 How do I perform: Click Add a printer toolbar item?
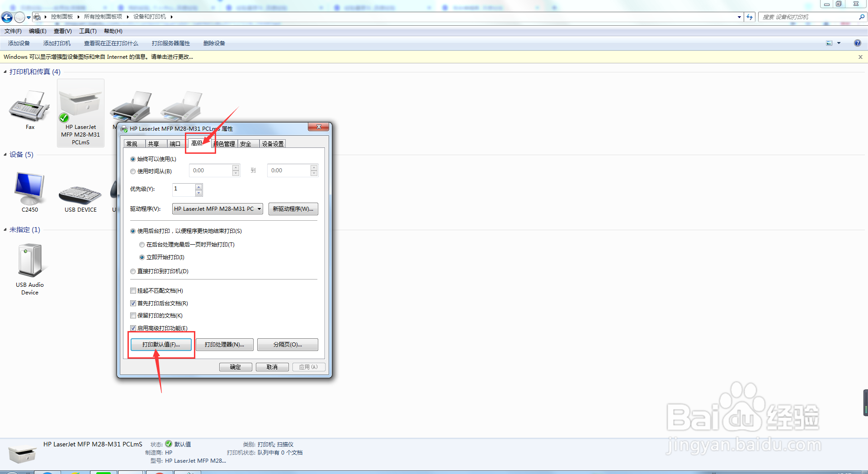[x=57, y=43]
